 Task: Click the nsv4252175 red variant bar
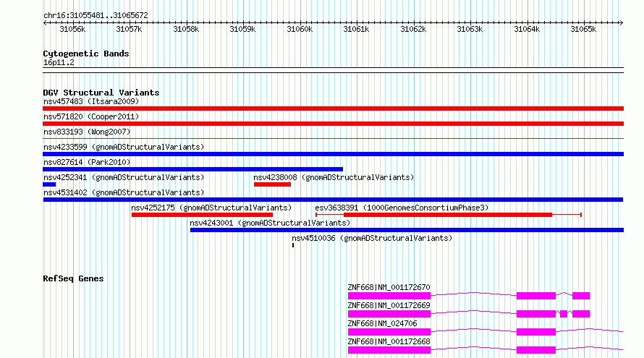point(202,215)
